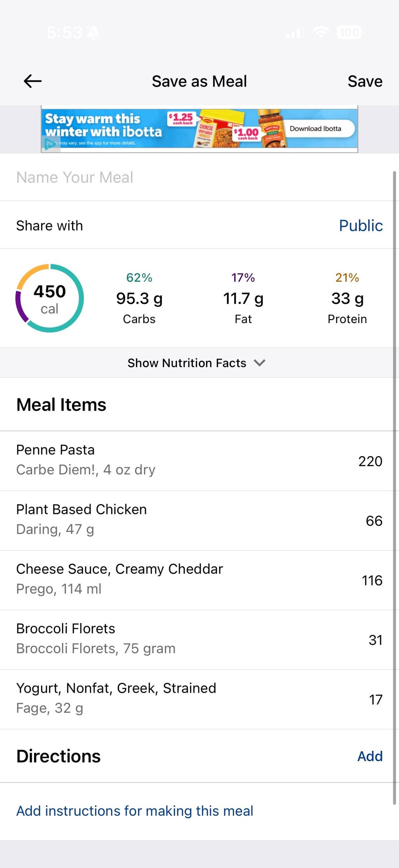The width and height of the screenshot is (399, 868).
Task: Tap Add next to Directions
Action: click(x=369, y=756)
